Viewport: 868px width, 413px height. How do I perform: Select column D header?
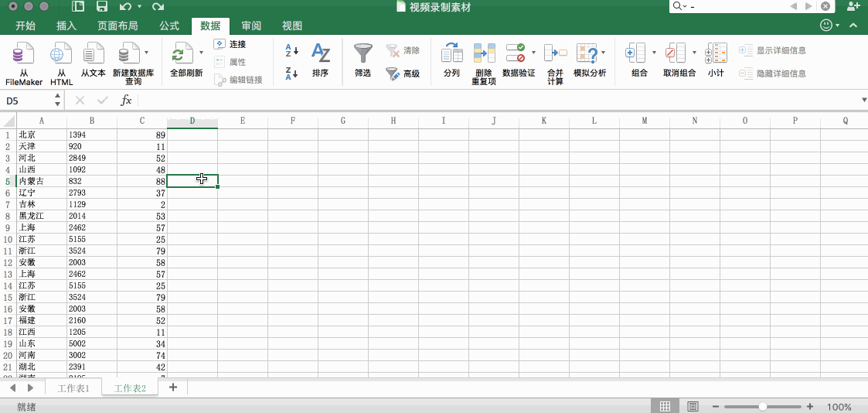pyautogui.click(x=192, y=121)
